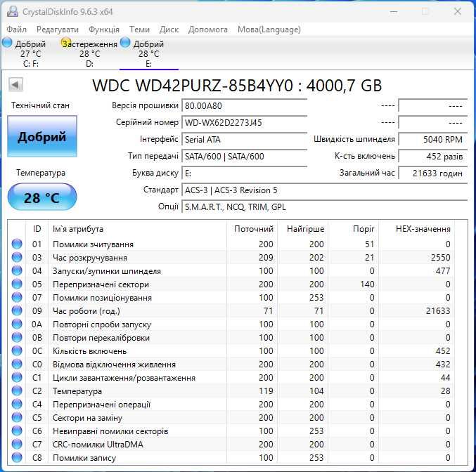
Task: Select the Цикли завантаження/розвантаження row
Action: tap(233, 377)
